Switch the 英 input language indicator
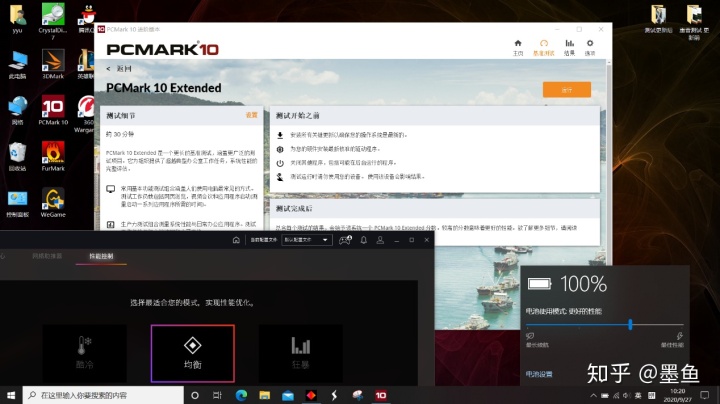The image size is (720, 404). click(x=638, y=395)
